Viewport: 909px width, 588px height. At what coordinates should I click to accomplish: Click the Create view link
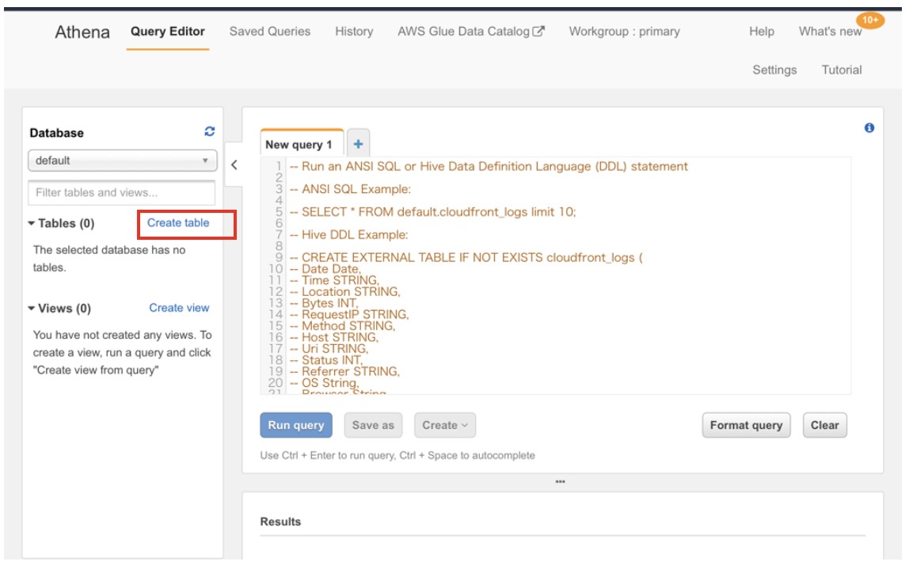tap(179, 308)
